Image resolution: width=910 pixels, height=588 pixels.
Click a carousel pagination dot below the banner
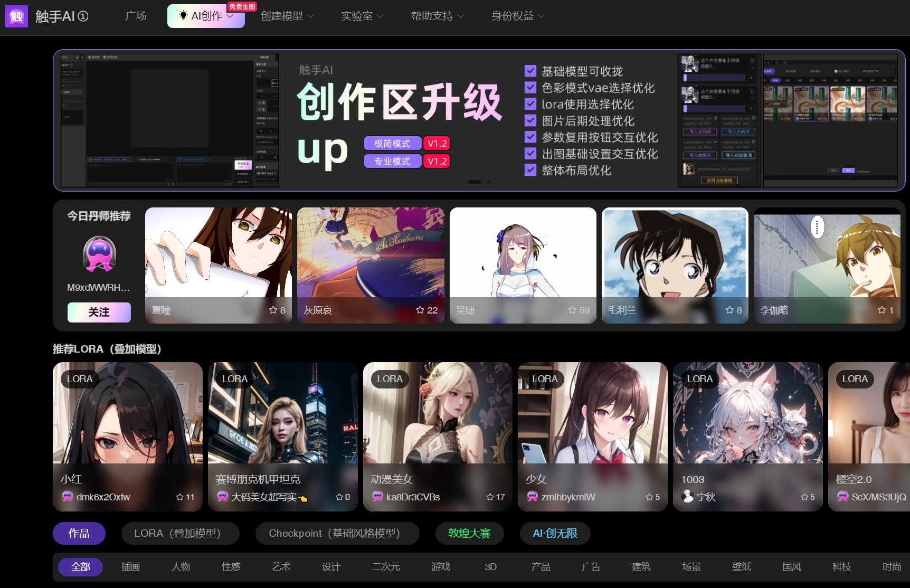tap(488, 182)
